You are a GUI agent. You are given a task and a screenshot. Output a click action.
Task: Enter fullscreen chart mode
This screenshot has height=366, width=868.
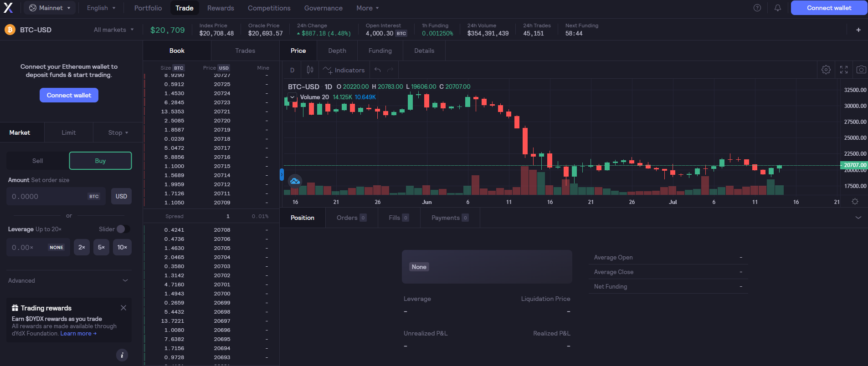click(844, 70)
